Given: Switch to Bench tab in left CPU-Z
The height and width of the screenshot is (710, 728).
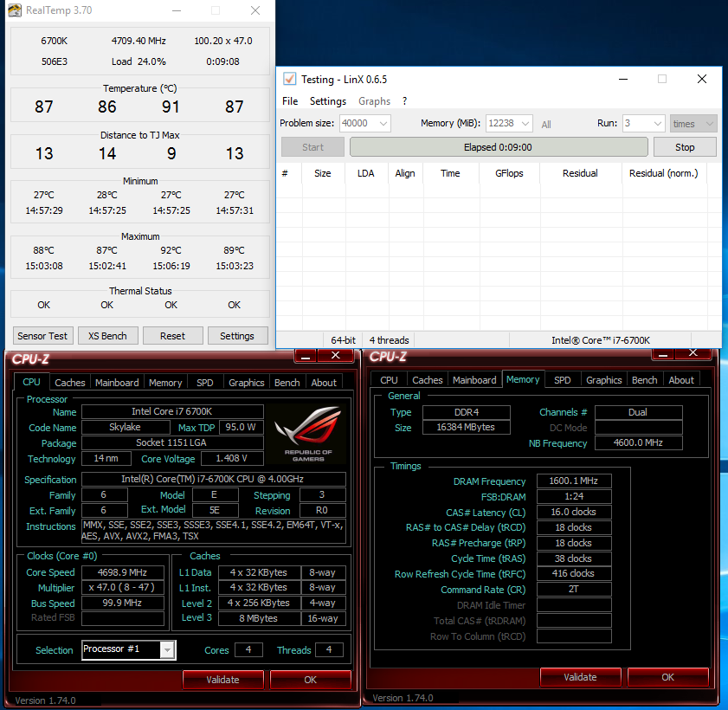Looking at the screenshot, I should coord(287,383).
